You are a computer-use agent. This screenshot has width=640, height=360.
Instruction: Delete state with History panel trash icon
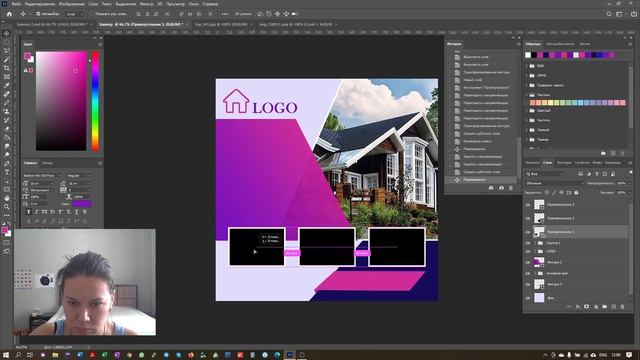(511, 188)
